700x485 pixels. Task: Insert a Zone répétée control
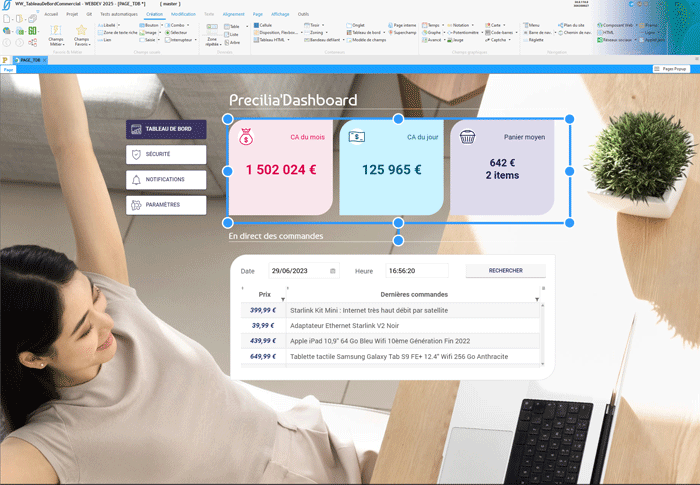tap(212, 35)
